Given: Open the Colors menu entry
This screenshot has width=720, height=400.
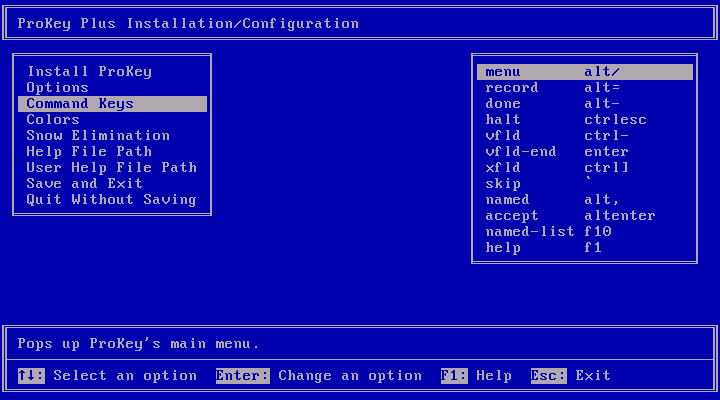Looking at the screenshot, I should (x=112, y=120).
